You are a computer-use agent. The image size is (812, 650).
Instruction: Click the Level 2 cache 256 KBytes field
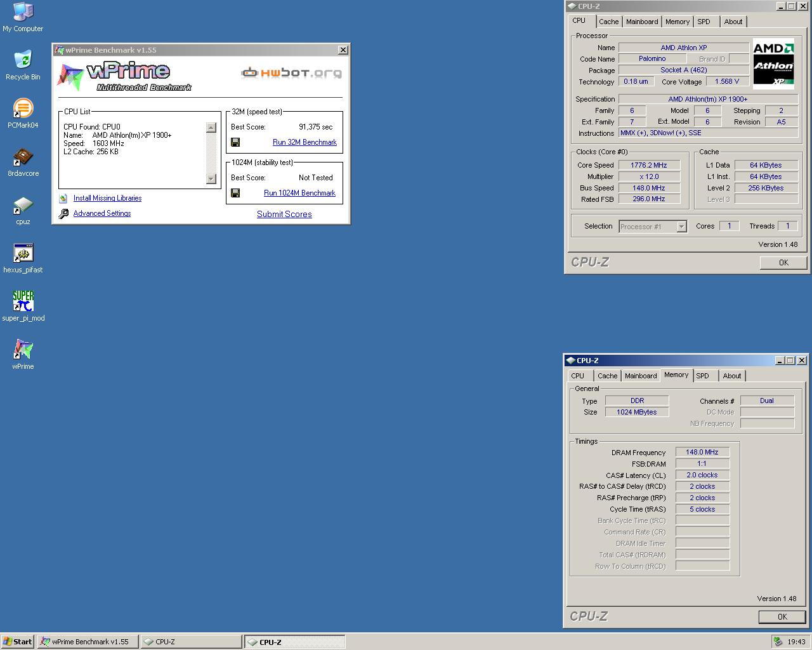coord(766,188)
